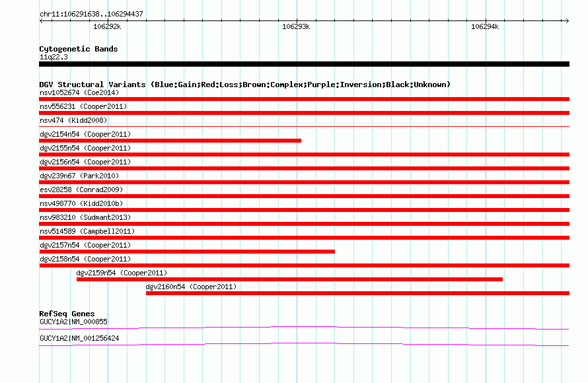Click the 106294k ruler label
The image size is (588, 383).
485,26
